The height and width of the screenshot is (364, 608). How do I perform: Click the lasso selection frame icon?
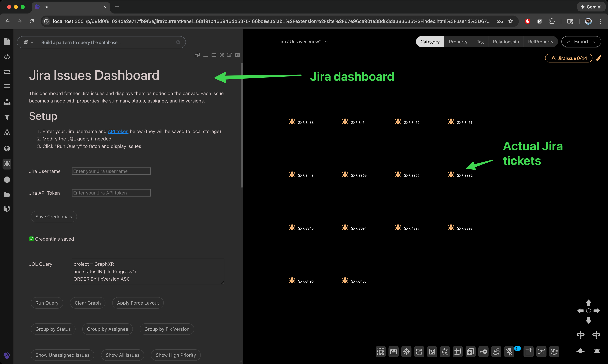(x=419, y=352)
